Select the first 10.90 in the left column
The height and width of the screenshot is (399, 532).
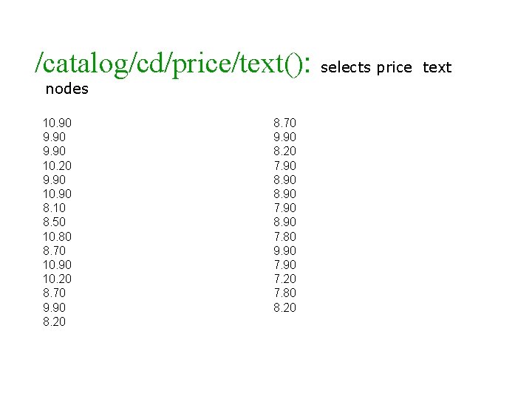click(x=58, y=123)
